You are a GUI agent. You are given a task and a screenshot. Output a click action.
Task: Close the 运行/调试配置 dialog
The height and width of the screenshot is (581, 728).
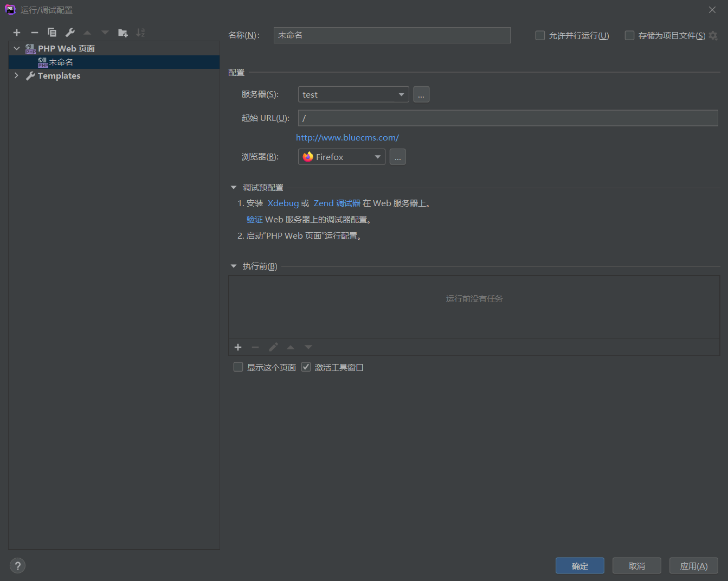click(x=712, y=10)
